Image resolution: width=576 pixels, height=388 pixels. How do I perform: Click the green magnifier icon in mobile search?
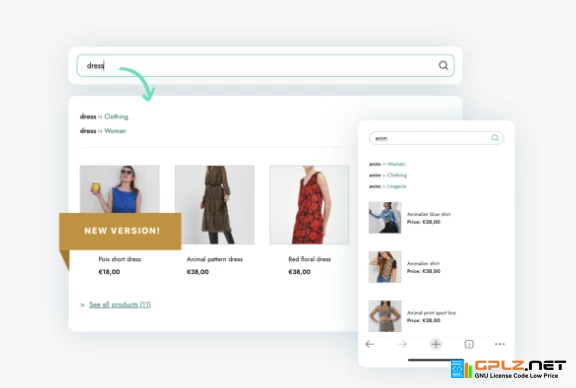tap(495, 138)
